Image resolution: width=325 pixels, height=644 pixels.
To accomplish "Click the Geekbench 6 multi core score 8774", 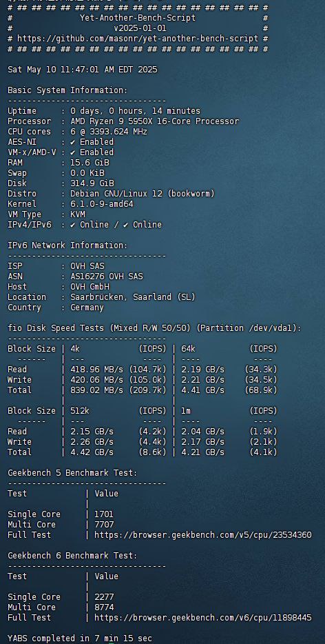I will tap(104, 607).
